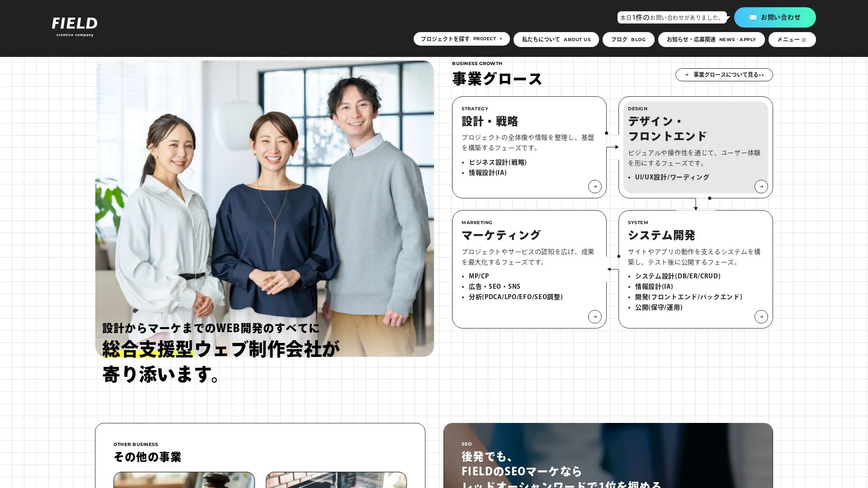Screen dimensions: 868x488
Task: Click the その他の事業 heading
Action: [x=147, y=457]
